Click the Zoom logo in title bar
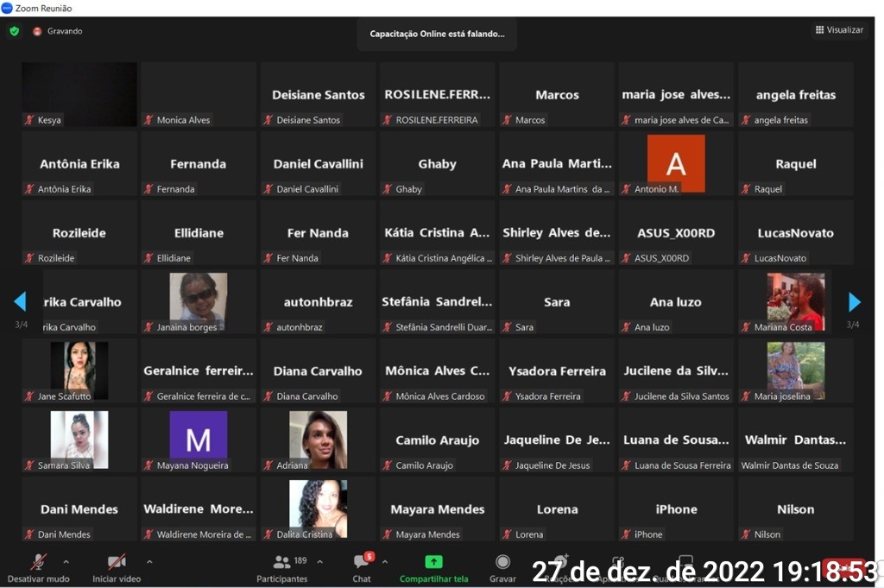The width and height of the screenshot is (884, 588). 7,8
